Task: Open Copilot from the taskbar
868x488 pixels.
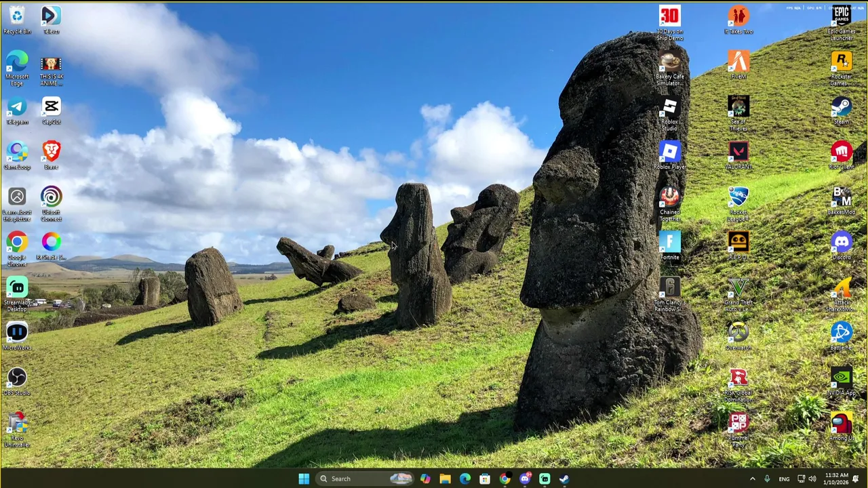Action: point(425,479)
